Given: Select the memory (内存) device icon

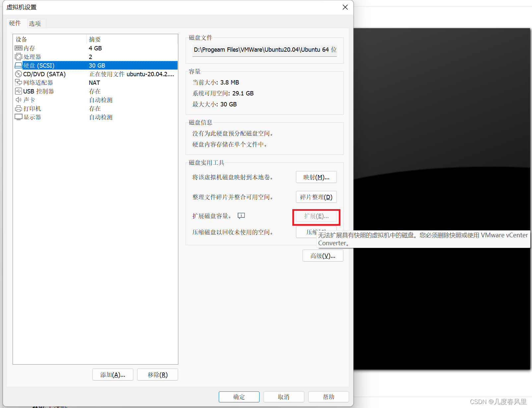Looking at the screenshot, I should tap(19, 48).
